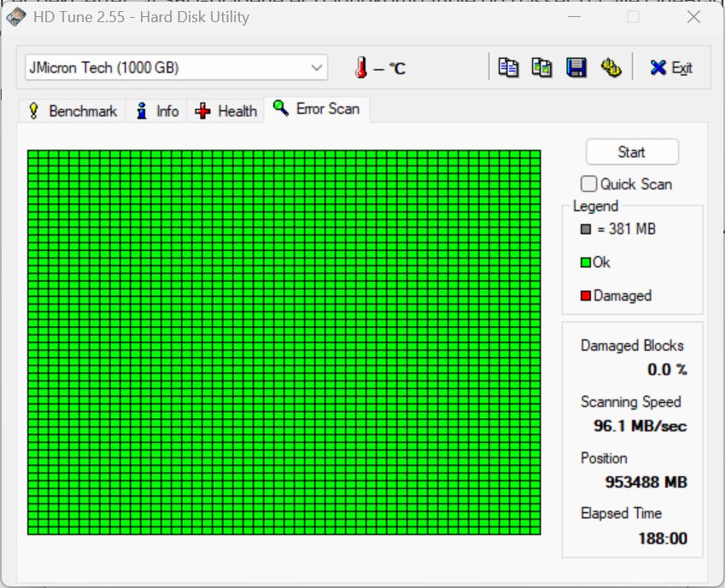Screen dimensions: 725x588
Task: Open the JMicron Tech drive dropdown
Action: pyautogui.click(x=176, y=67)
